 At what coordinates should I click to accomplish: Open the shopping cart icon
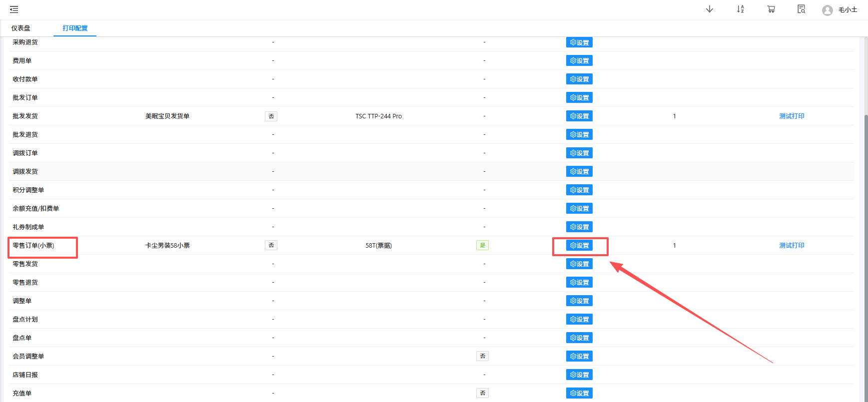click(771, 9)
